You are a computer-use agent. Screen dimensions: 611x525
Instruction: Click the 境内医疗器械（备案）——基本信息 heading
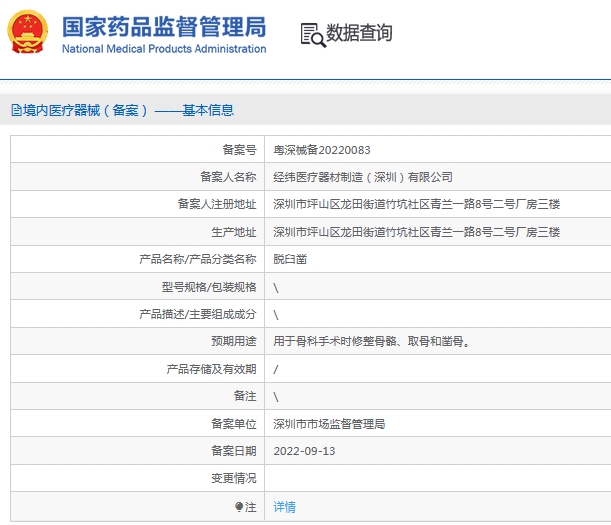point(128,110)
